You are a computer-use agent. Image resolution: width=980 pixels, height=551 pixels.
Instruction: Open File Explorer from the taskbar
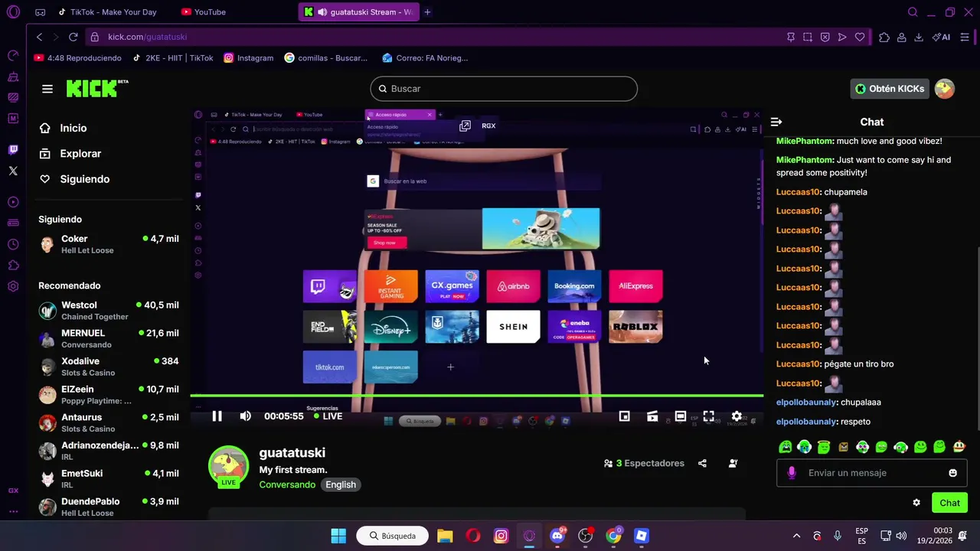(x=445, y=536)
